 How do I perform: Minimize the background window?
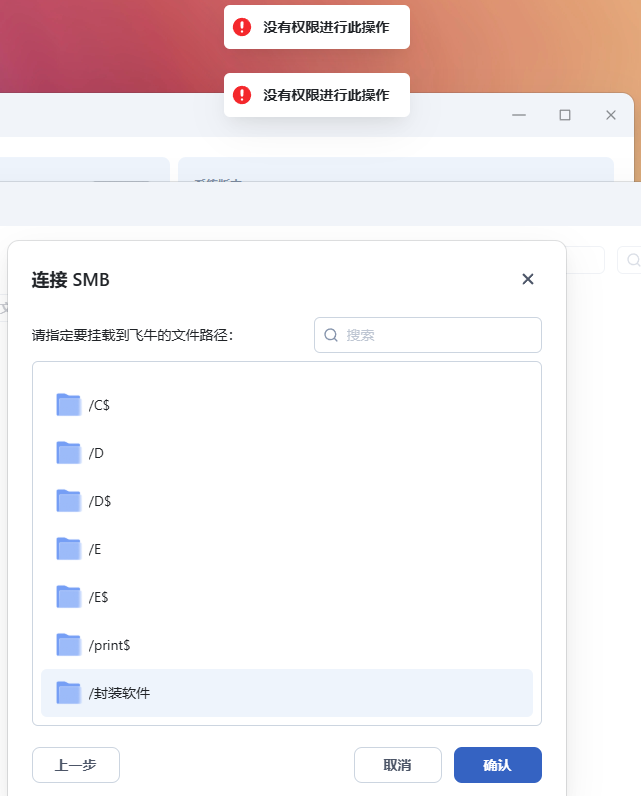519,115
